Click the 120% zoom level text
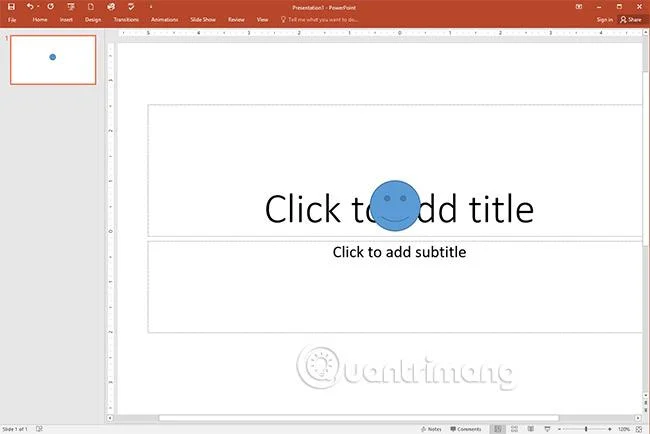650x434 pixels. point(624,429)
